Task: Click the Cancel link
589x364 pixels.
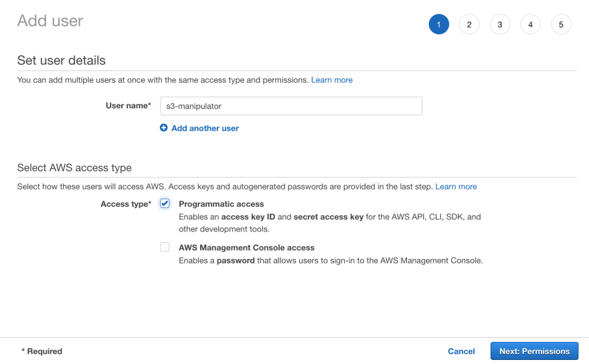Action: click(461, 351)
